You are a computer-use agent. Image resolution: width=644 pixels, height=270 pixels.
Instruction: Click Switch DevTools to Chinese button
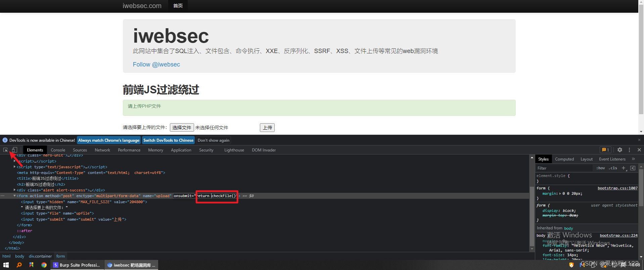(x=168, y=140)
